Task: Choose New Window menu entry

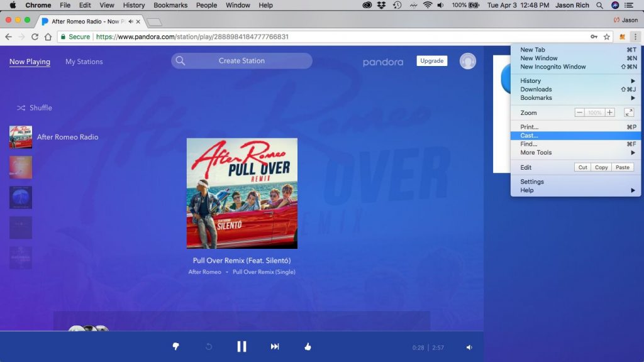Action: point(575,58)
